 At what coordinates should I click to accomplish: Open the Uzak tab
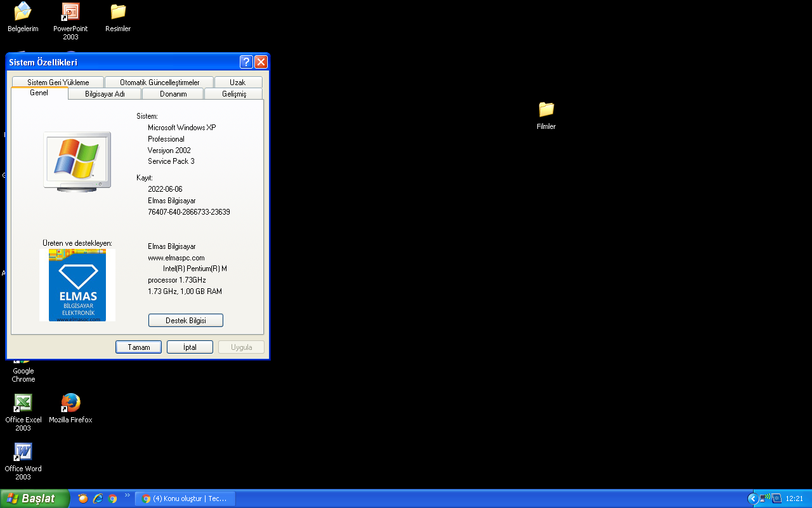tap(238, 83)
